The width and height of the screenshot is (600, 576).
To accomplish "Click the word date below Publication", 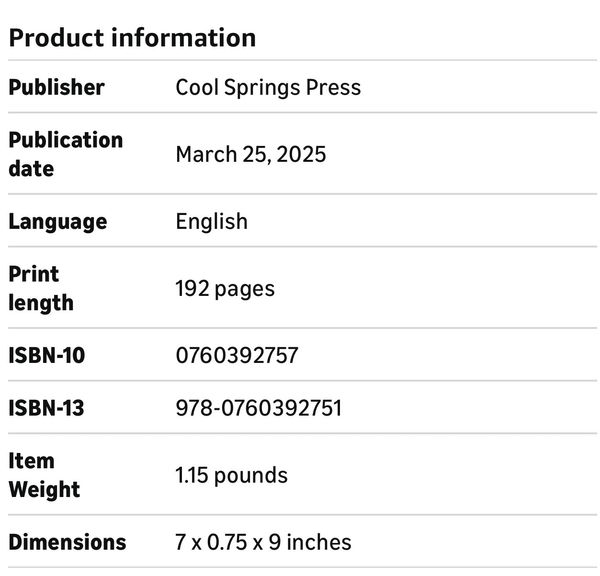I will tap(31, 168).
